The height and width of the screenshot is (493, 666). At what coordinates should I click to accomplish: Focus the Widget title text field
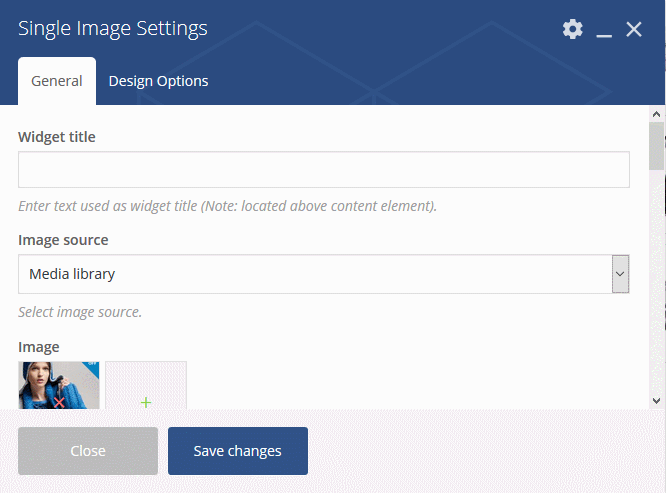pyautogui.click(x=324, y=169)
